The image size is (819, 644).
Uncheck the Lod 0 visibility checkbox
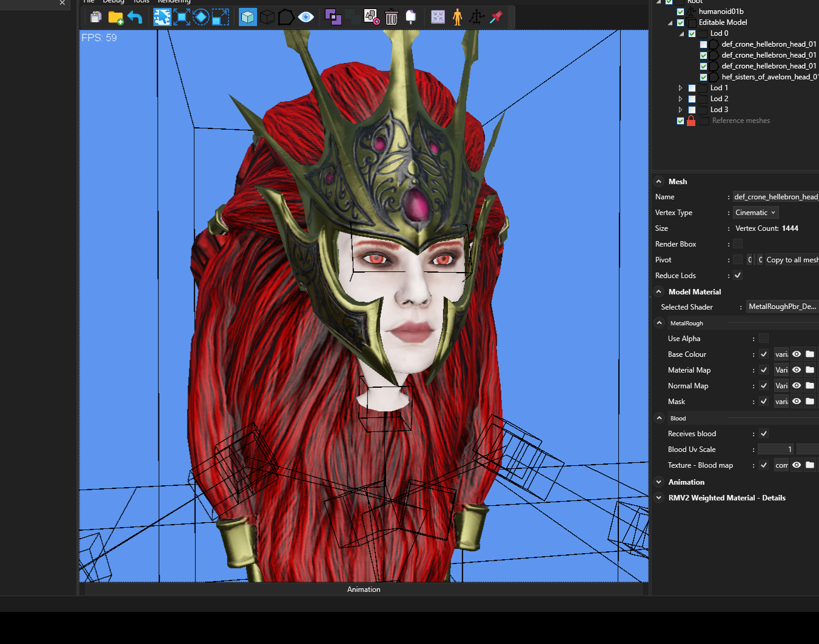pos(692,33)
